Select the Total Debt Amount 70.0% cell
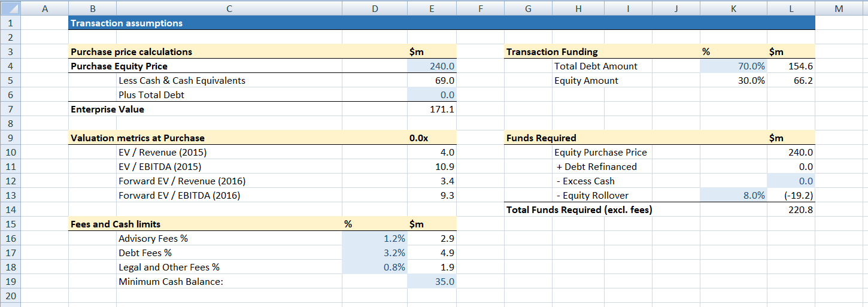Image resolution: width=868 pixels, height=307 pixels. tap(733, 66)
